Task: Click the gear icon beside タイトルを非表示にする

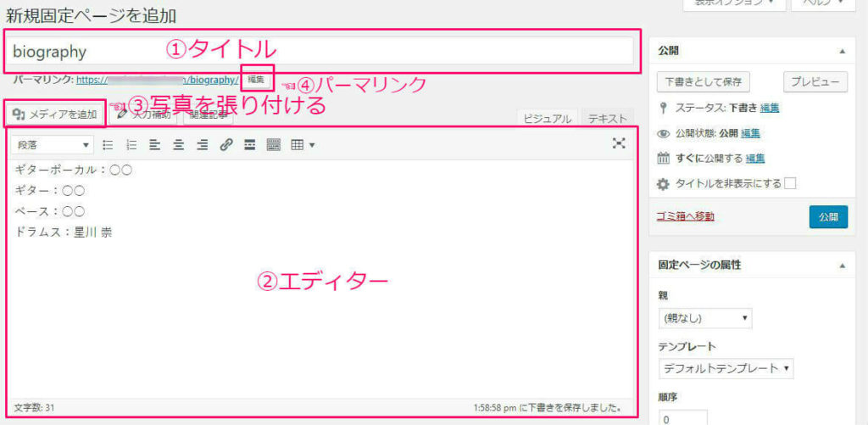Action: (663, 185)
